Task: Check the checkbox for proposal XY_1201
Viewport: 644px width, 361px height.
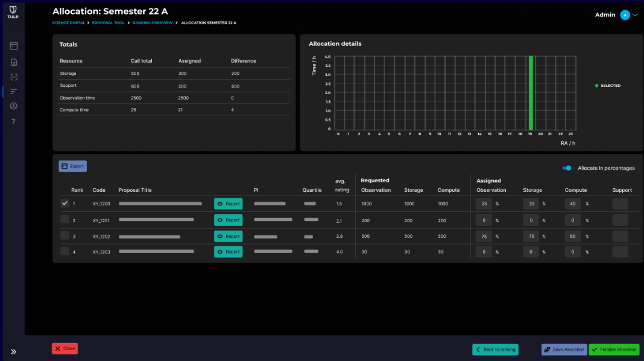Action: pyautogui.click(x=65, y=220)
